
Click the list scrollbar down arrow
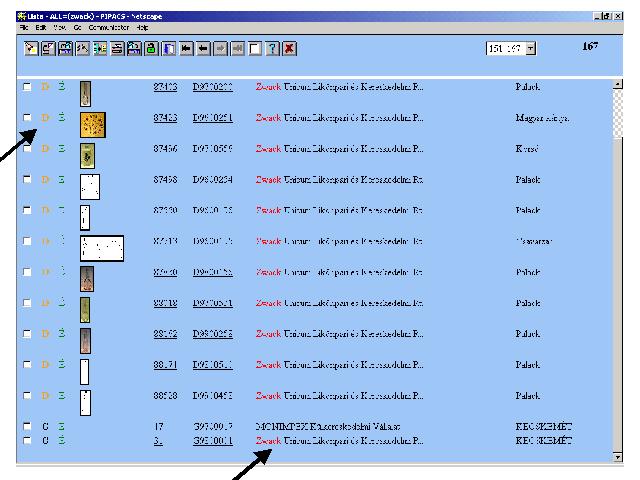618,457
